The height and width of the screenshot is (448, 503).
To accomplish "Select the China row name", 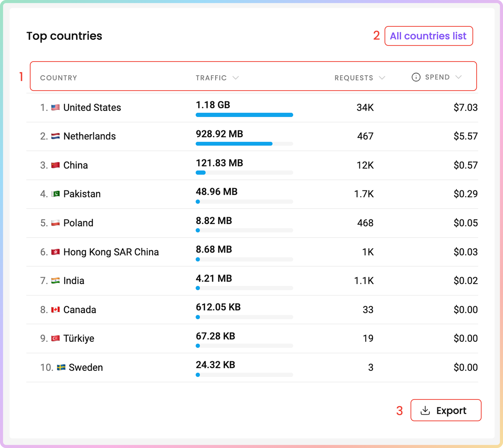I will pyautogui.click(x=75, y=165).
